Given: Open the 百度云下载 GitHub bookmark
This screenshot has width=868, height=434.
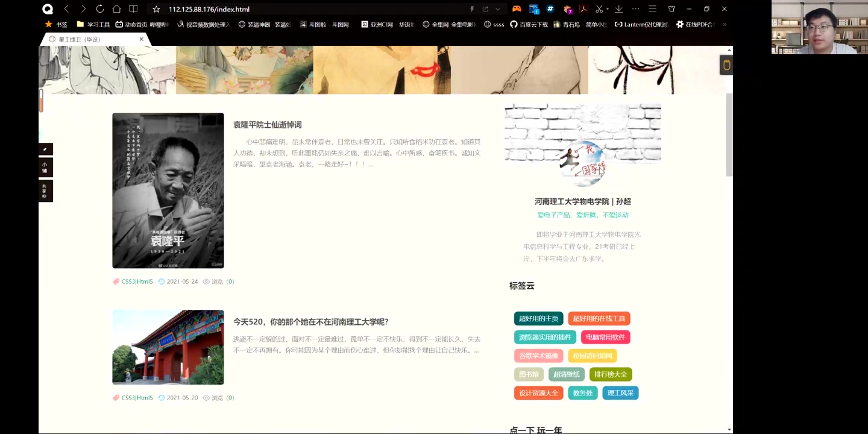Looking at the screenshot, I should pyautogui.click(x=529, y=25).
